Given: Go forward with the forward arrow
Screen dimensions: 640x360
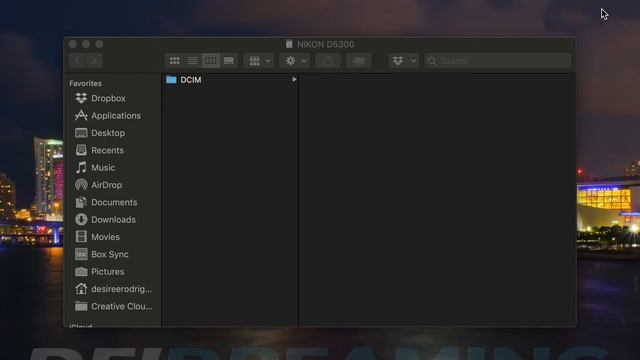Looking at the screenshot, I should (x=94, y=61).
